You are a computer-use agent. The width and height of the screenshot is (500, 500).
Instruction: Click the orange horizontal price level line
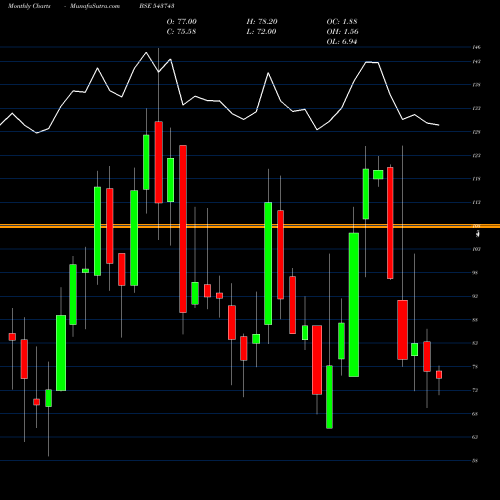coord(250,226)
